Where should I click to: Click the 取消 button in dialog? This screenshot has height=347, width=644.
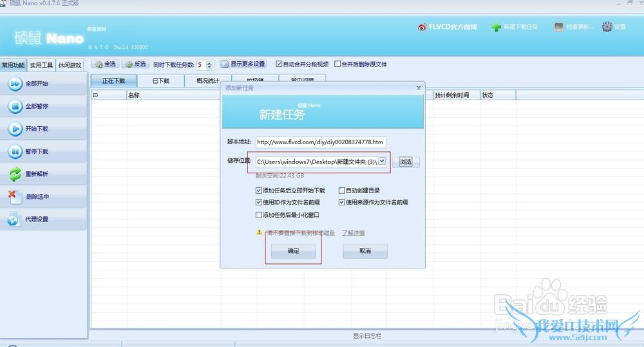click(x=365, y=251)
